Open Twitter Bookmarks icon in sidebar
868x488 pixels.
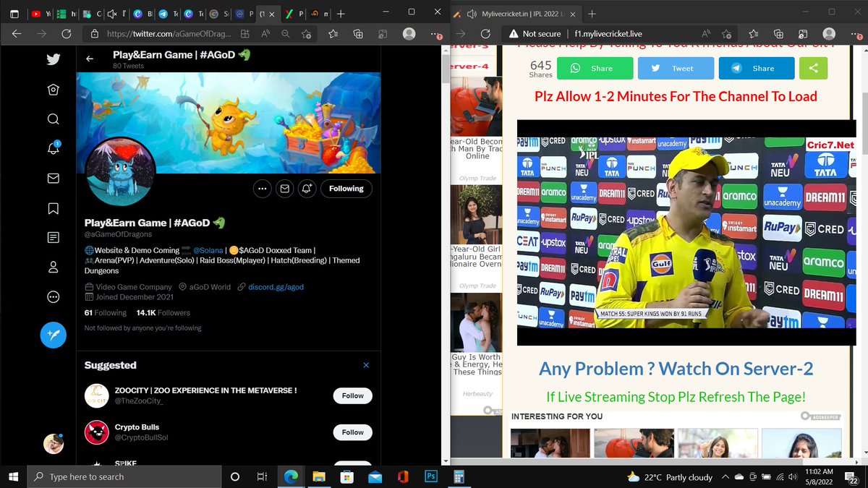(53, 208)
